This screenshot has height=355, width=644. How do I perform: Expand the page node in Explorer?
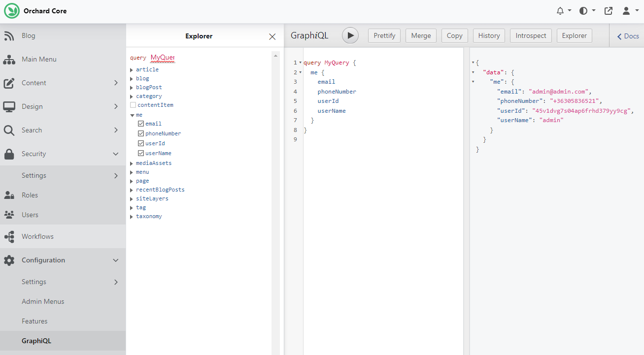pyautogui.click(x=132, y=181)
